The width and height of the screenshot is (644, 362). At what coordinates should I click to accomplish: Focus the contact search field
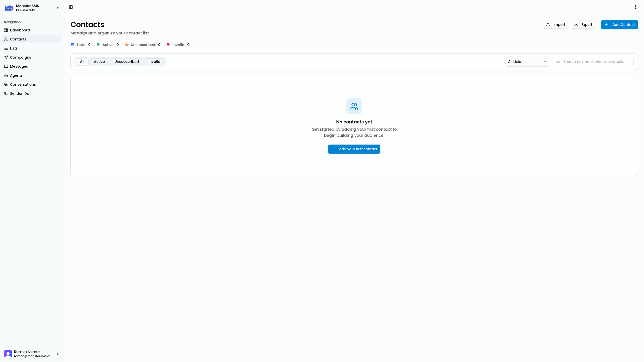[593, 62]
